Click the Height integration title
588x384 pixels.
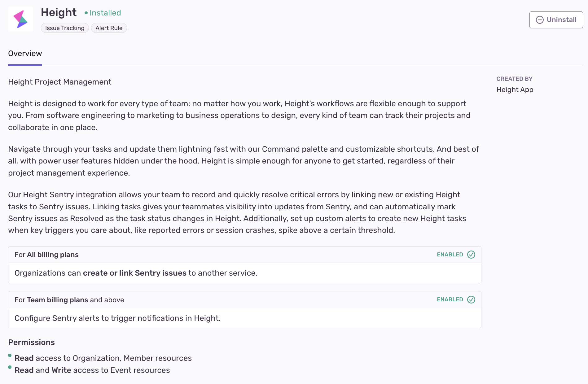pyautogui.click(x=59, y=12)
